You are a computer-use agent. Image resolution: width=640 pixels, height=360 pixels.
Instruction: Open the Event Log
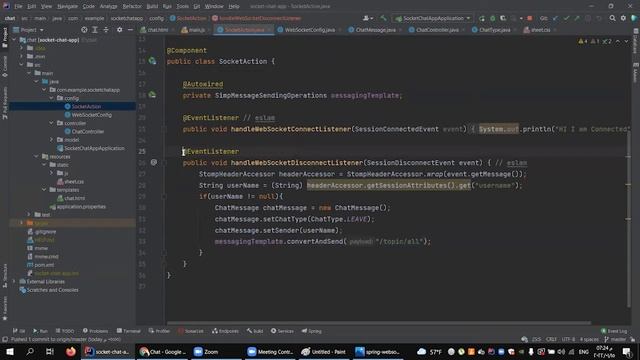[x=614, y=331]
